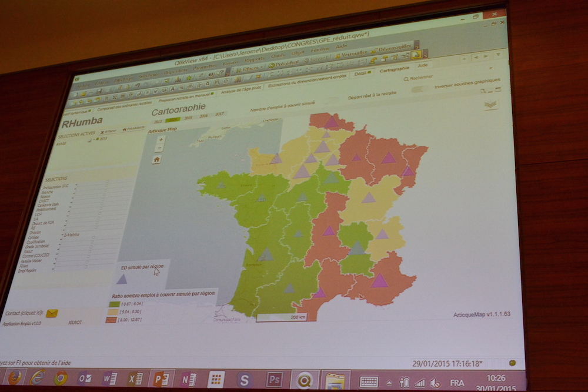588x392 pixels.
Task: Click the Effacer button under selections
Action: point(108,132)
